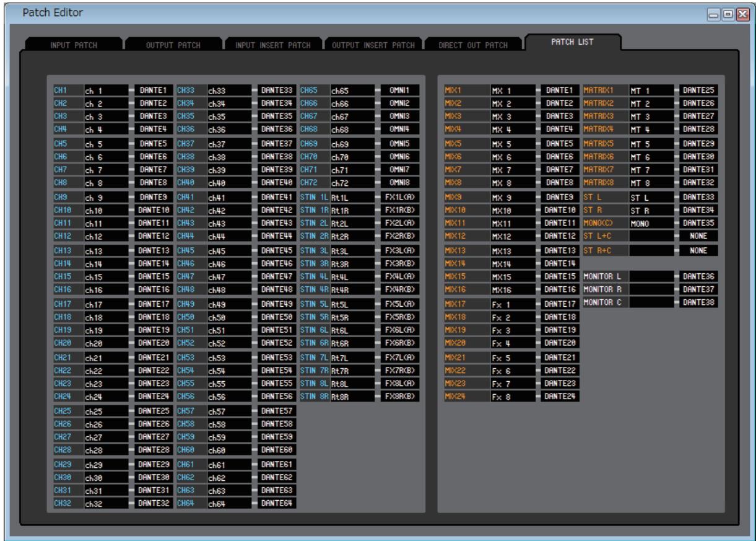Edit the Rt8R name field

(x=352, y=395)
